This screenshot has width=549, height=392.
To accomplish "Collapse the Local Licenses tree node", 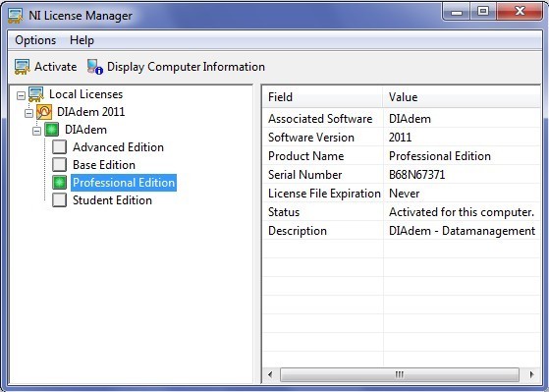I will pyautogui.click(x=21, y=95).
